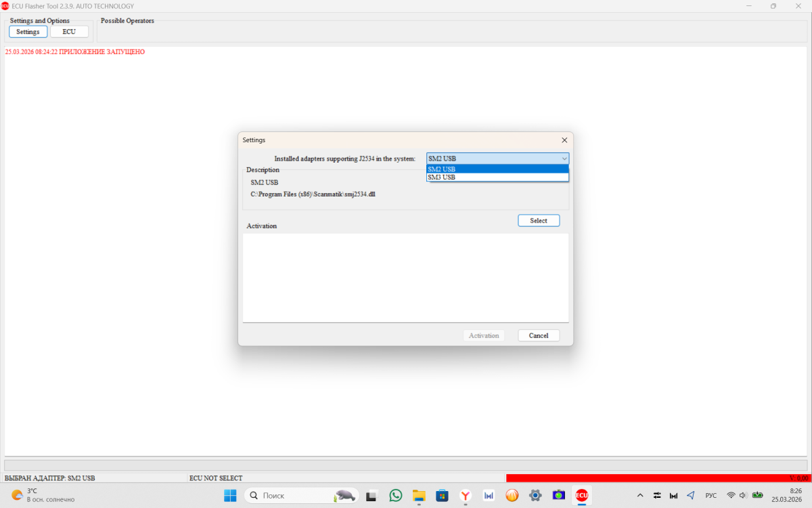Click Cancel in the Settings dialog
812x508 pixels.
click(539, 336)
